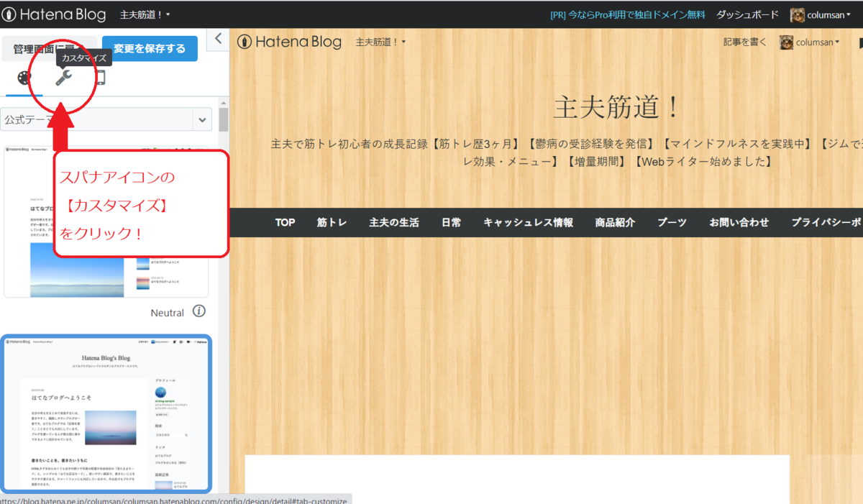
Task: Select ブーツ navigation item
Action: pos(672,222)
